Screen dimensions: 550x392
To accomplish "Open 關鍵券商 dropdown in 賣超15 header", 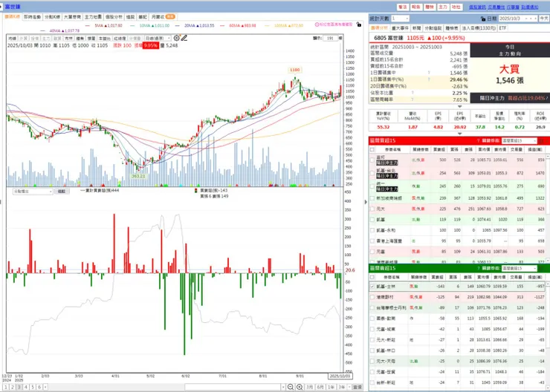I will (x=519, y=268).
